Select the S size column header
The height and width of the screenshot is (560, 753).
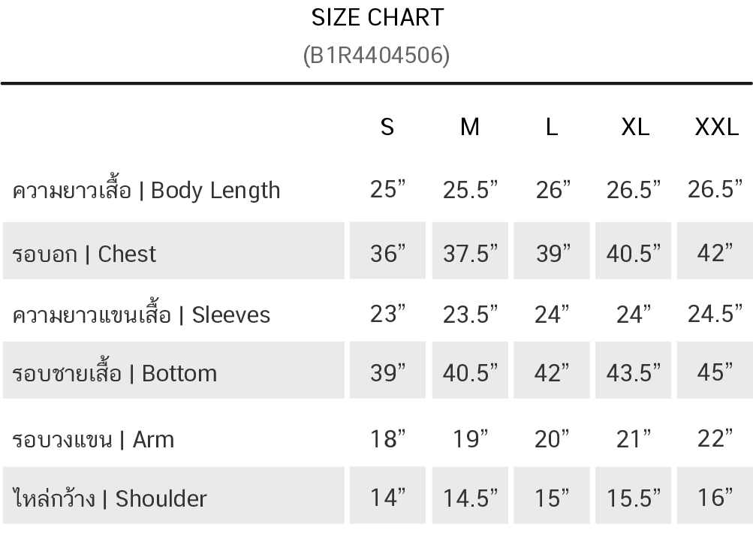(x=387, y=128)
